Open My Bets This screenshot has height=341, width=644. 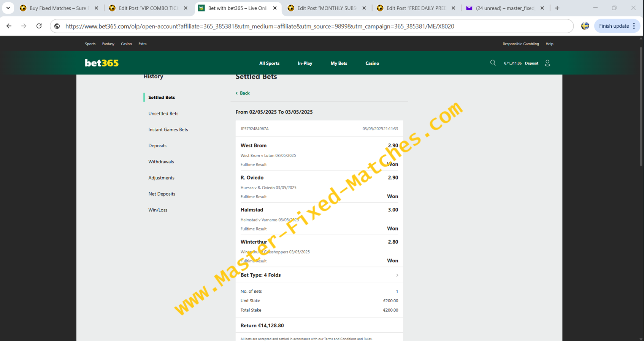click(339, 63)
